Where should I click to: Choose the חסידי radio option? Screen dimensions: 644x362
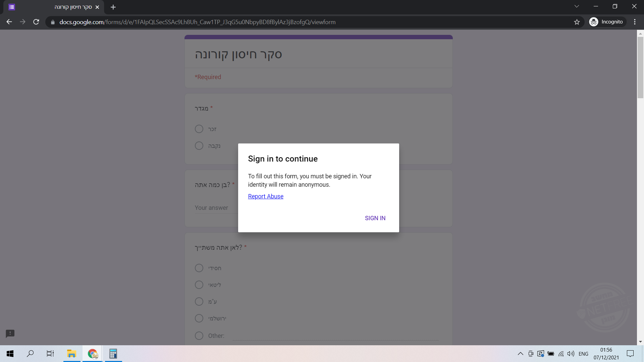click(x=199, y=268)
